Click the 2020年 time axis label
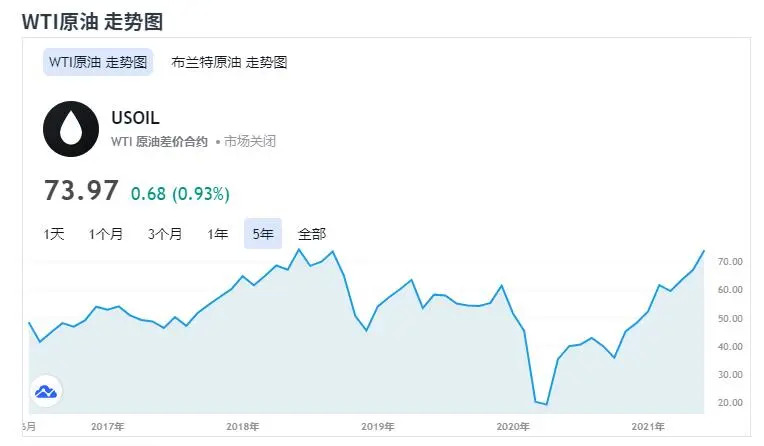This screenshot has width=764, height=446. 513,427
